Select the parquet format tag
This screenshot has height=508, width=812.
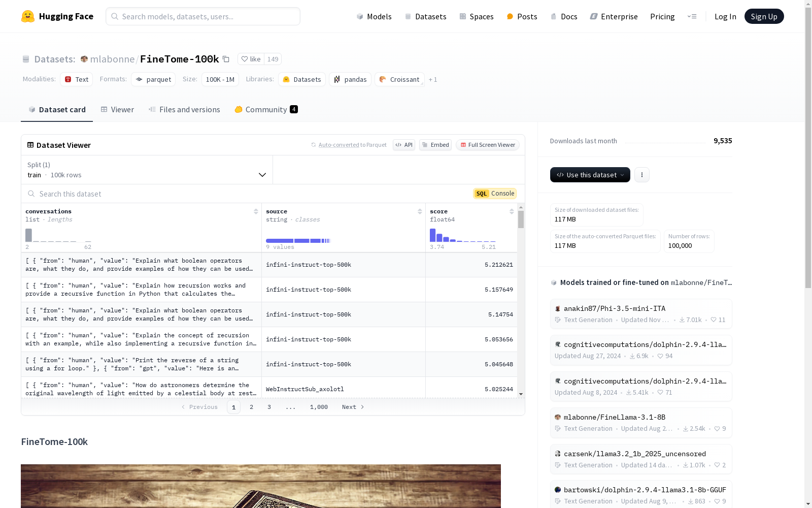153,79
